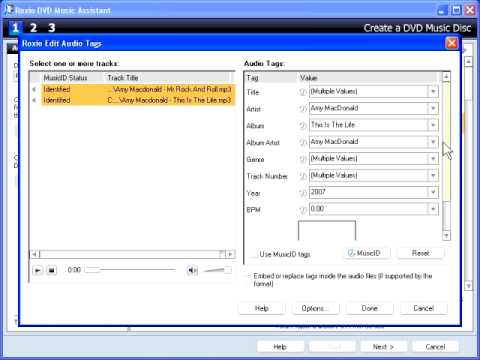
Task: Open the Album value dropdown
Action: [433, 125]
